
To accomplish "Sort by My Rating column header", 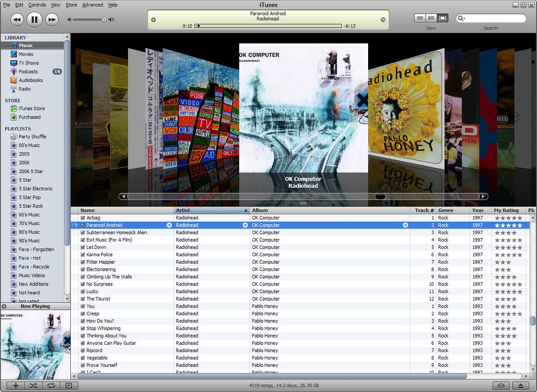I will (x=509, y=210).
